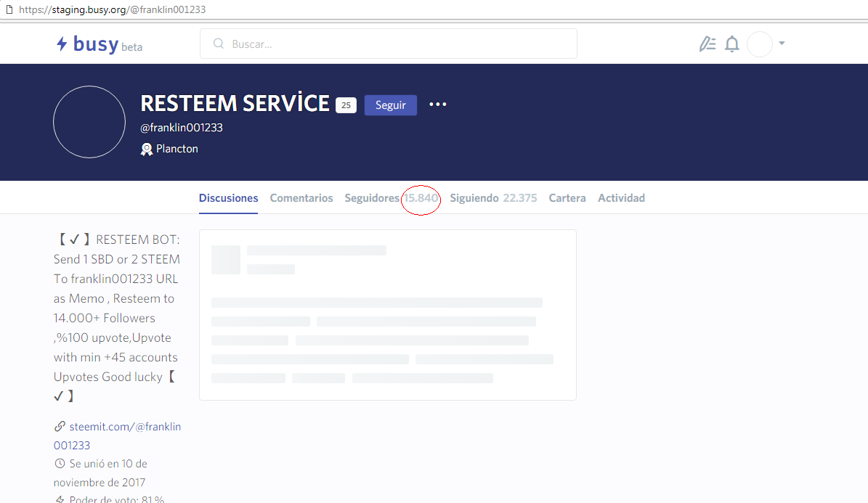This screenshot has height=503, width=868.
Task: Open notifications bell icon
Action: point(732,44)
